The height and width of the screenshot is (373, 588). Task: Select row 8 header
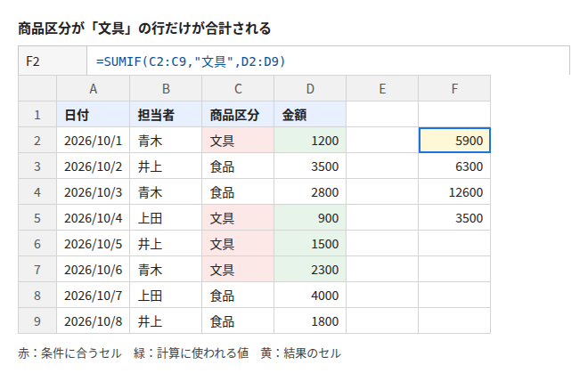click(37, 296)
